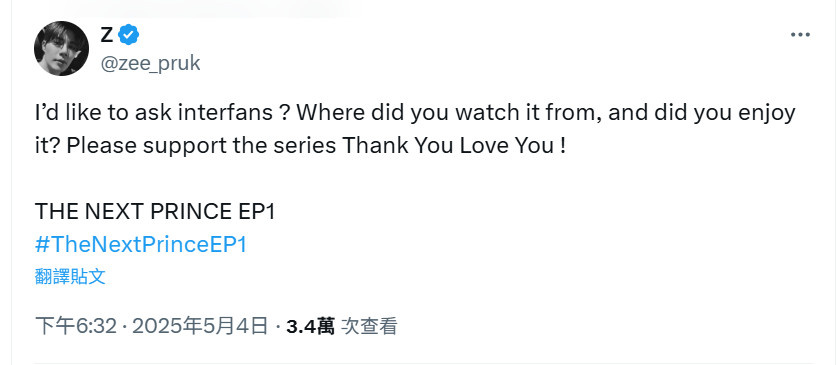
Task: Click the 下午6:32 post time
Action: 75,326
